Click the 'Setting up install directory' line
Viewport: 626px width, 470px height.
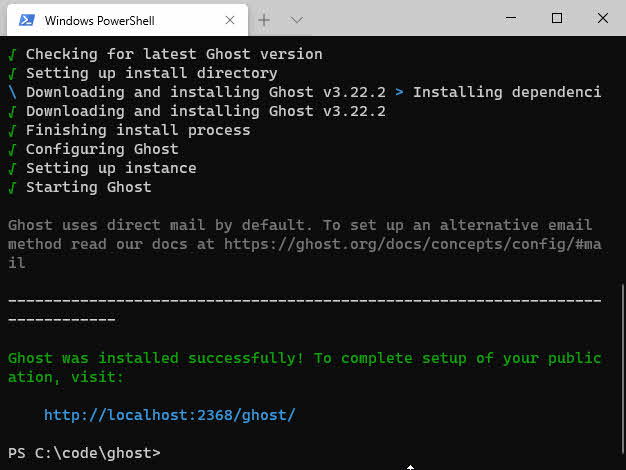pos(151,73)
